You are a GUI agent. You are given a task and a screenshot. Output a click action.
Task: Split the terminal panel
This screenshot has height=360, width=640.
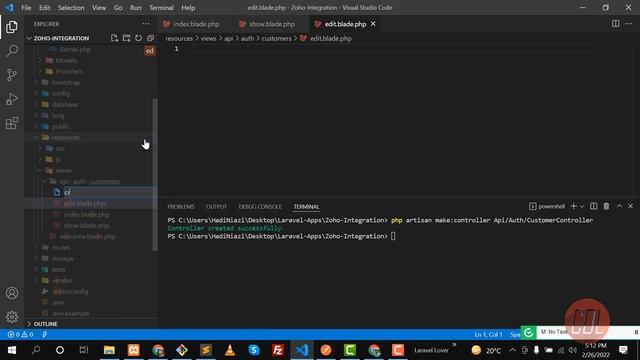click(x=593, y=207)
